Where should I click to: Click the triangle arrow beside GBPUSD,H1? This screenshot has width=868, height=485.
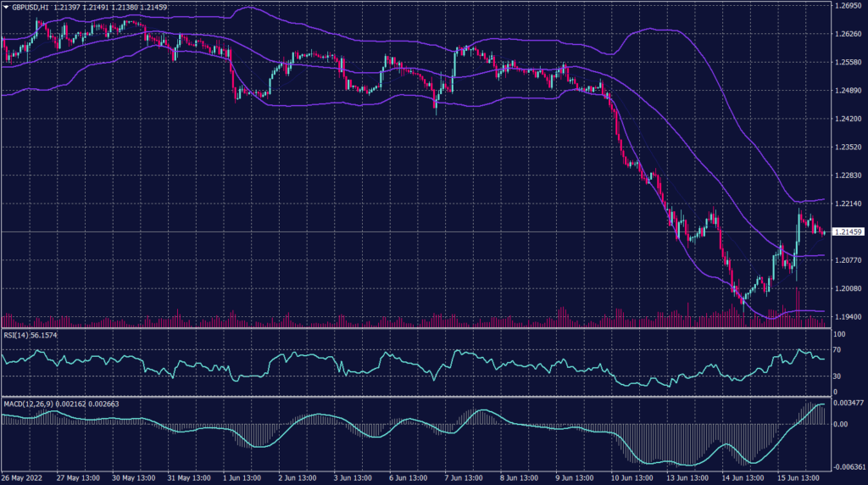tap(6, 7)
